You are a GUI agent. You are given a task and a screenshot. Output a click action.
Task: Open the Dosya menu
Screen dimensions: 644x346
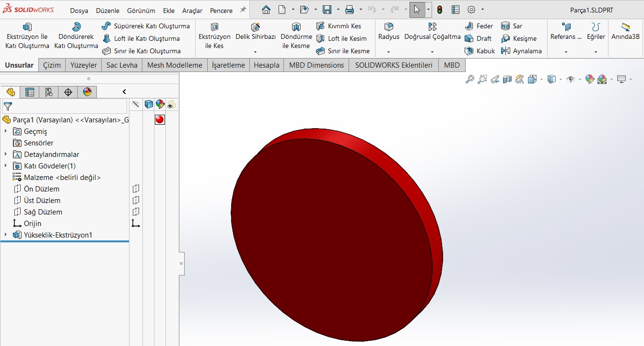[79, 11]
